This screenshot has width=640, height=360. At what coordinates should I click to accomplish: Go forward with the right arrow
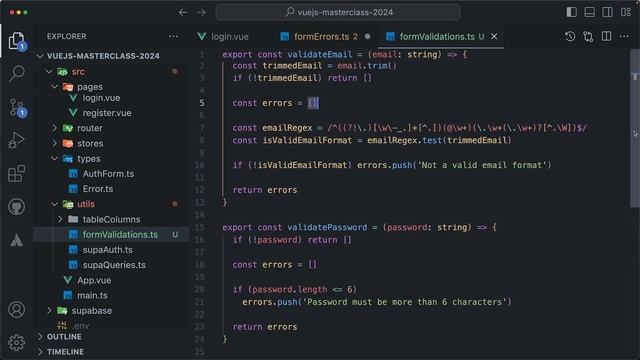201,12
